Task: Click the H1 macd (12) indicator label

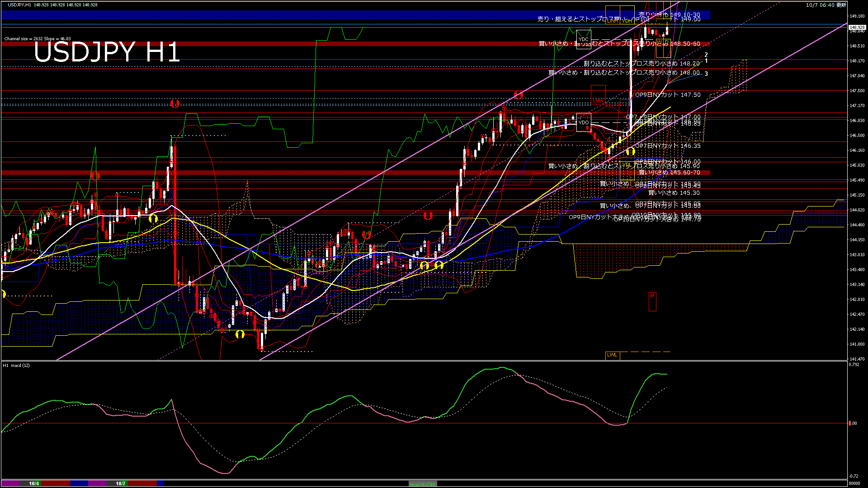Action: (16, 365)
